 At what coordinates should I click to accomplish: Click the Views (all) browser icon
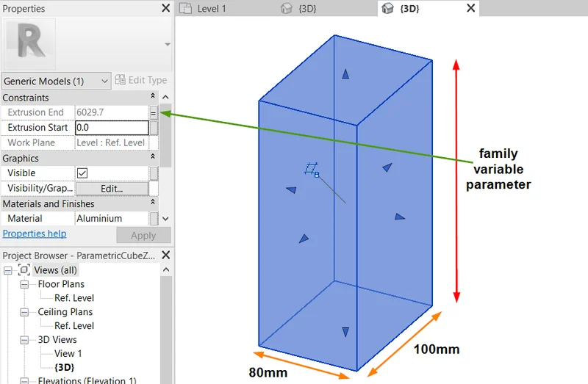(24, 269)
